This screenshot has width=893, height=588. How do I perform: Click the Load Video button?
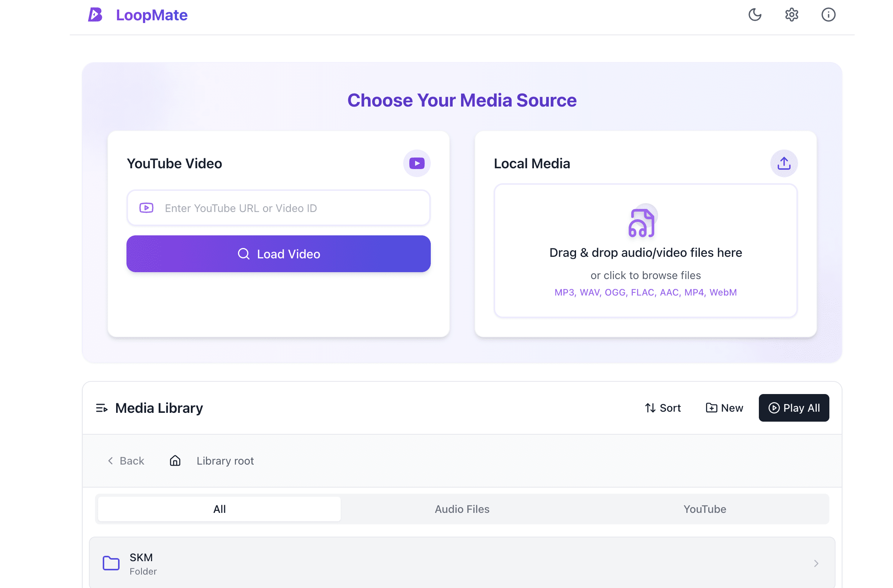pos(278,254)
